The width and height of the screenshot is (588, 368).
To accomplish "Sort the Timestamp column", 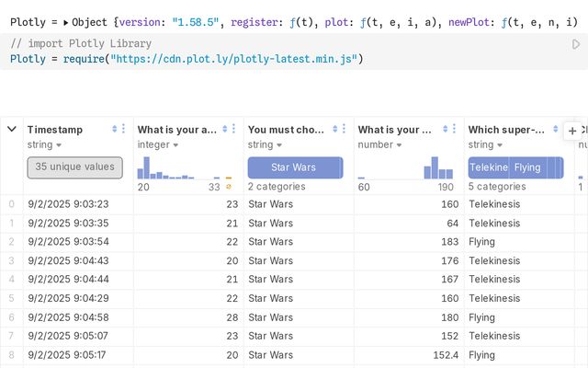I will click(x=114, y=130).
